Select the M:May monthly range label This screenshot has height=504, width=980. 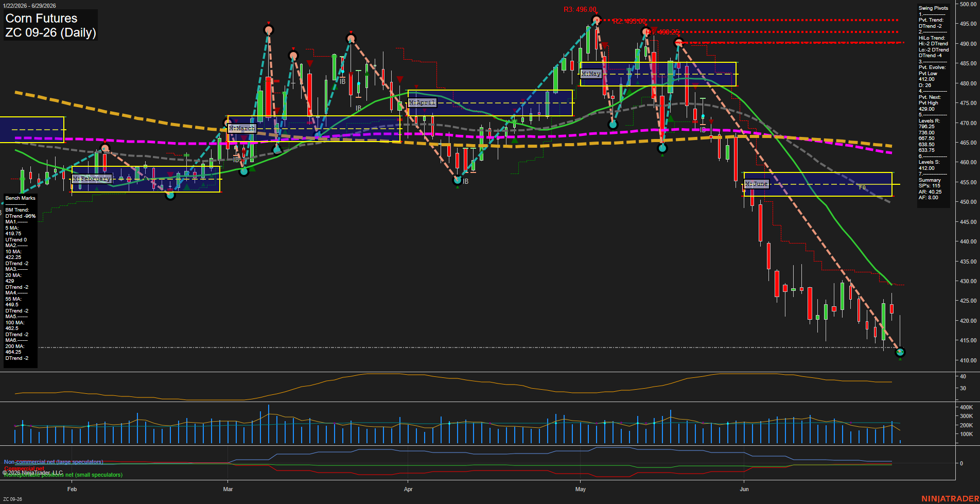coord(591,74)
